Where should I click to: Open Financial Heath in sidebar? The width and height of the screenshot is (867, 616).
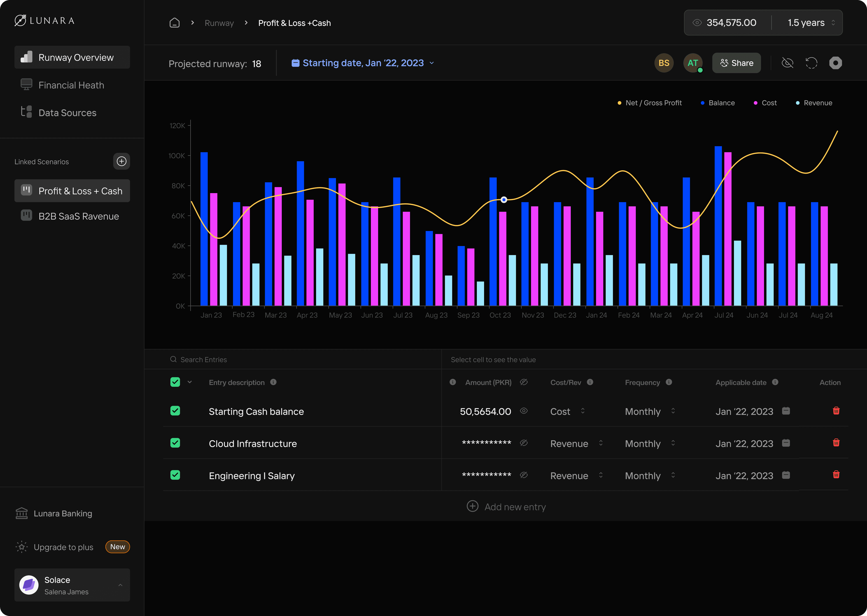click(x=71, y=85)
